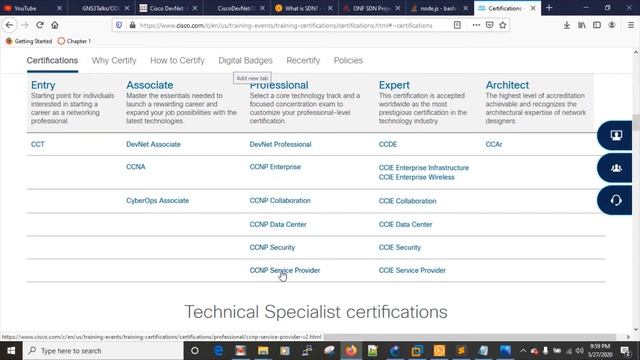Open the CCT certification link

point(38,144)
